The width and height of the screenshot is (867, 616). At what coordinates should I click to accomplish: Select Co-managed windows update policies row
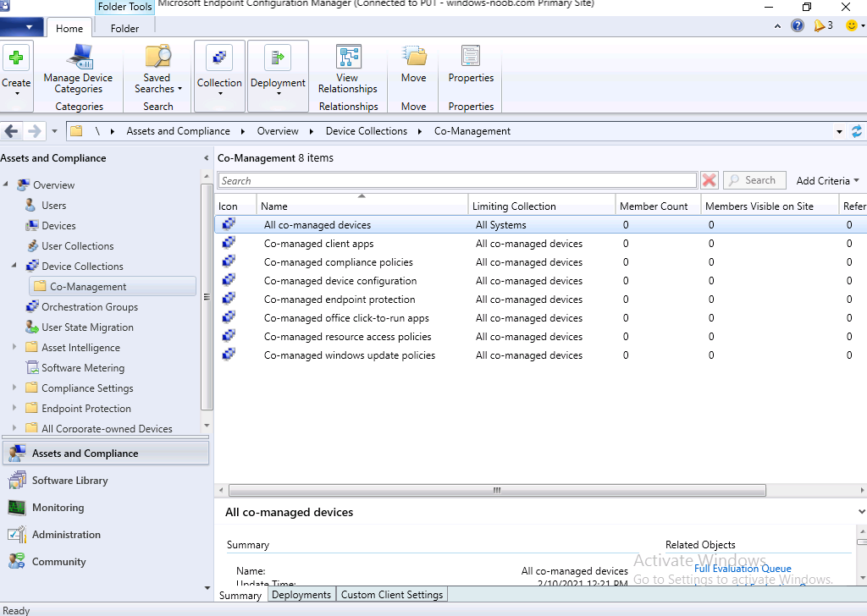coord(539,355)
